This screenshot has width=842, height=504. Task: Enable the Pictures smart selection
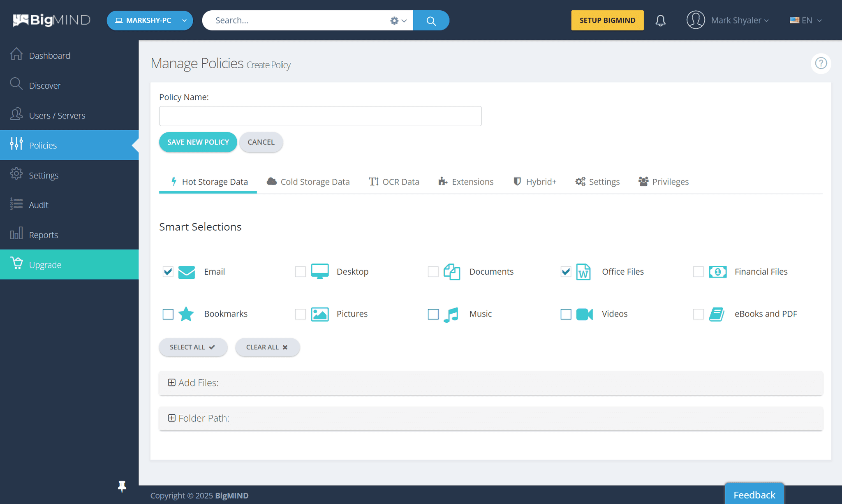[x=301, y=314]
